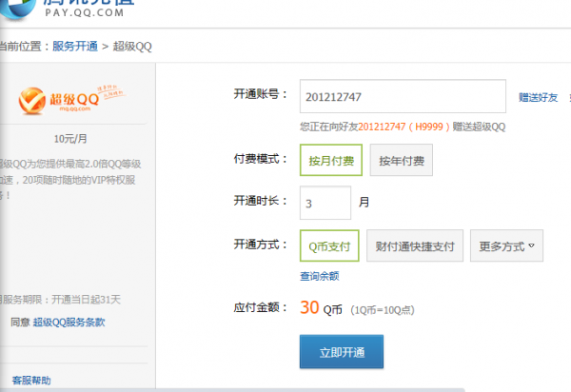Click the PAY.QQ.COM penguin logo
The height and width of the screenshot is (392, 571).
click(x=17, y=10)
